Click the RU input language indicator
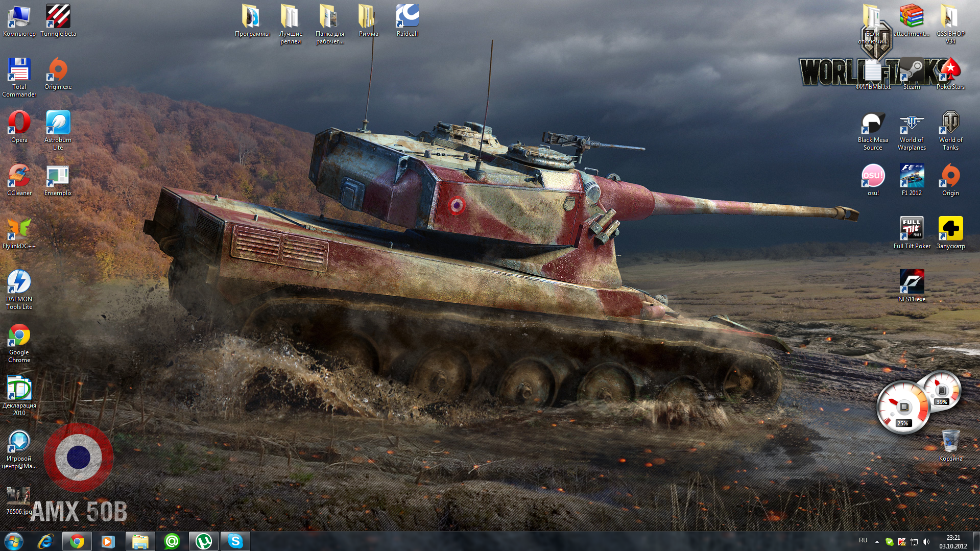 coord(863,540)
